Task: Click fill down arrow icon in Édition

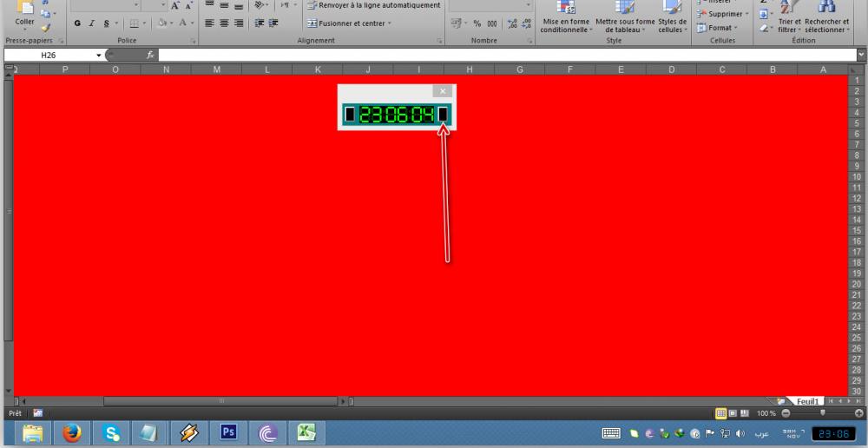Action: (764, 14)
